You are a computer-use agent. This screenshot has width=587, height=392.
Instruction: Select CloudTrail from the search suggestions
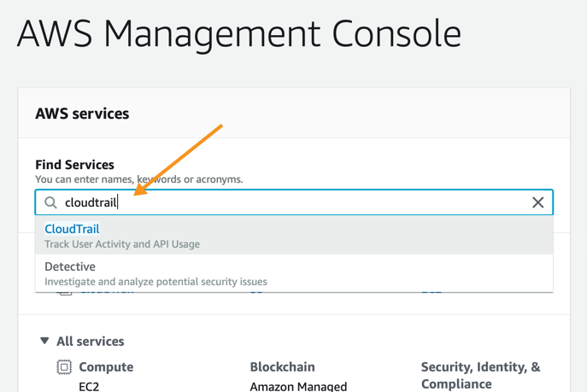[72, 229]
